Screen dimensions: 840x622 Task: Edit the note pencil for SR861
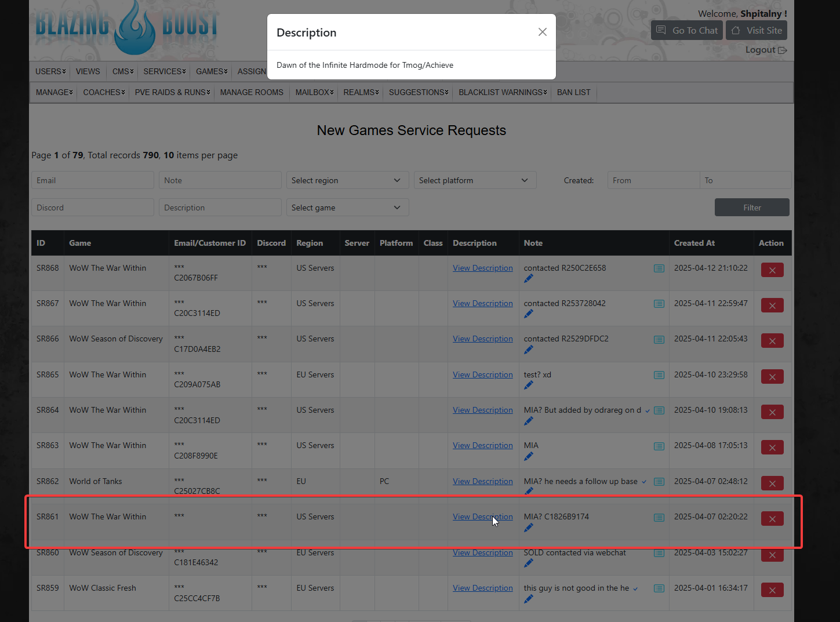pyautogui.click(x=528, y=528)
